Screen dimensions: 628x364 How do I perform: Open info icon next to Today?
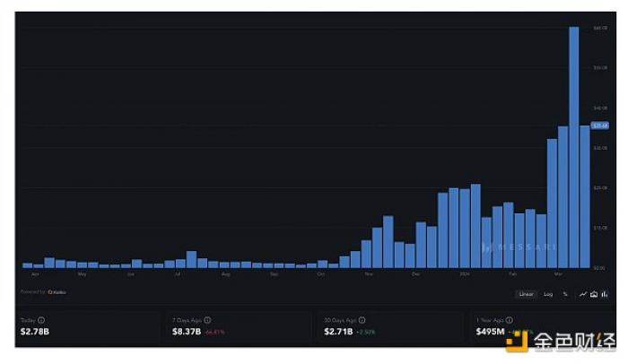(41, 320)
